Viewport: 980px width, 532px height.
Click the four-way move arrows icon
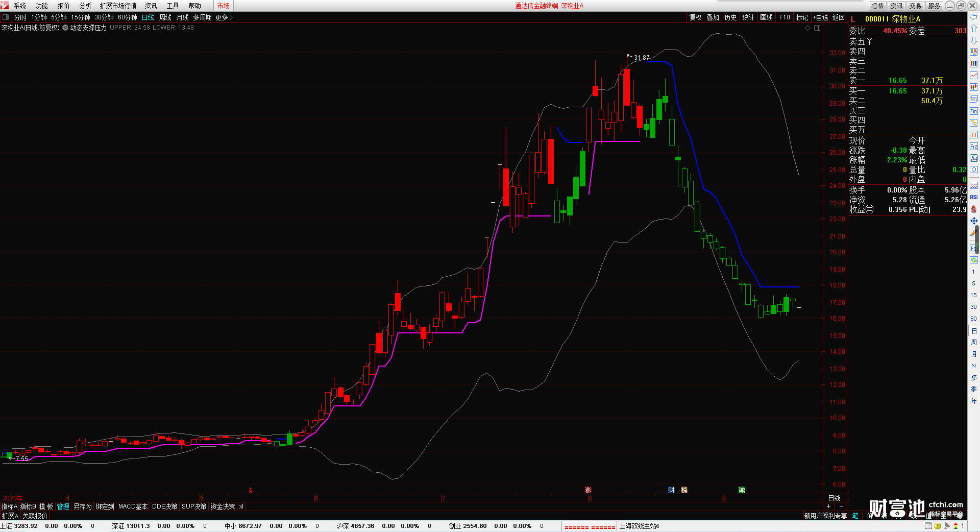973,221
